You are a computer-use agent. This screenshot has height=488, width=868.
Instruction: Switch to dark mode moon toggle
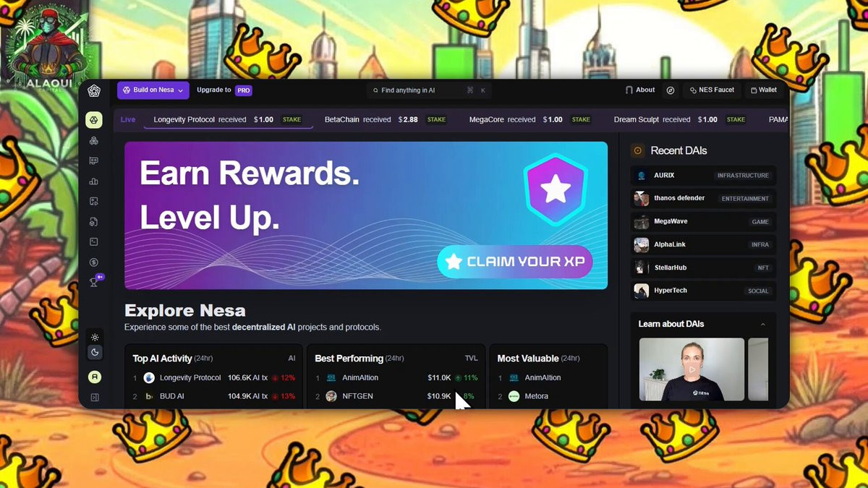click(x=95, y=352)
